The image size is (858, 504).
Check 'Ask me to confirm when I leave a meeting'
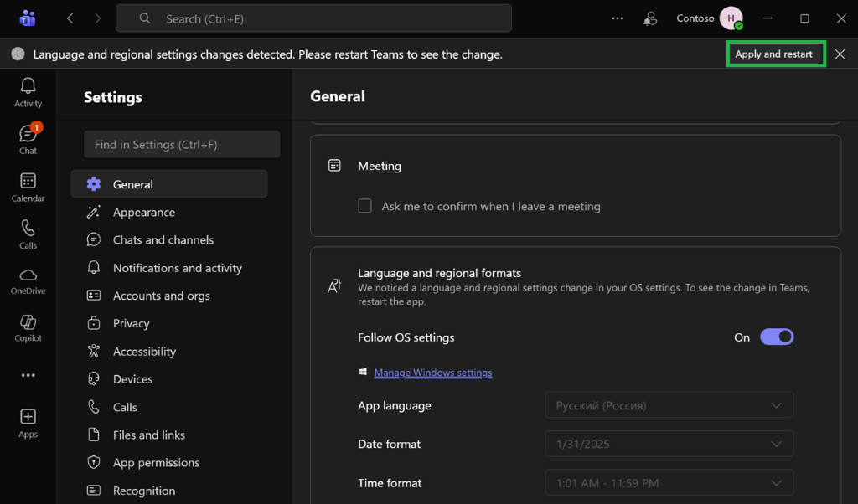pyautogui.click(x=364, y=206)
